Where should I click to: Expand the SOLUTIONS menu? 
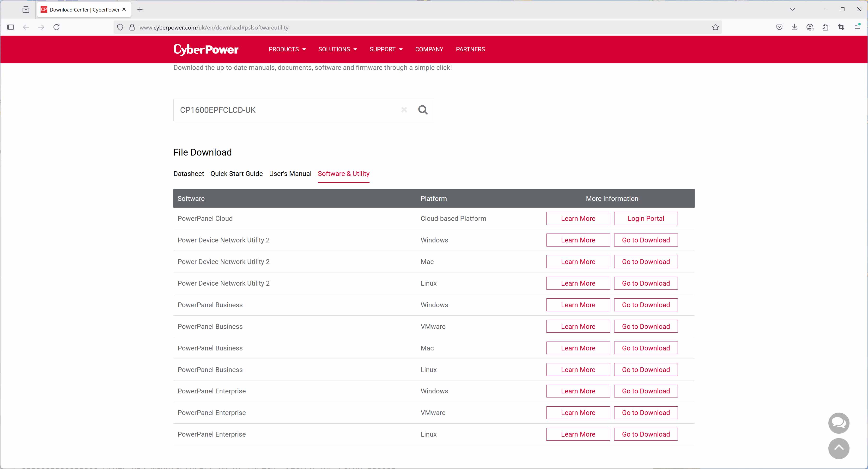[x=338, y=49]
